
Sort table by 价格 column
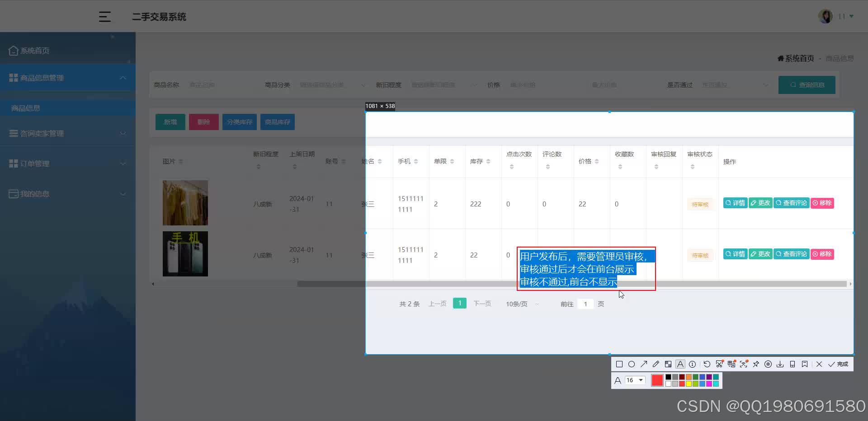597,162
